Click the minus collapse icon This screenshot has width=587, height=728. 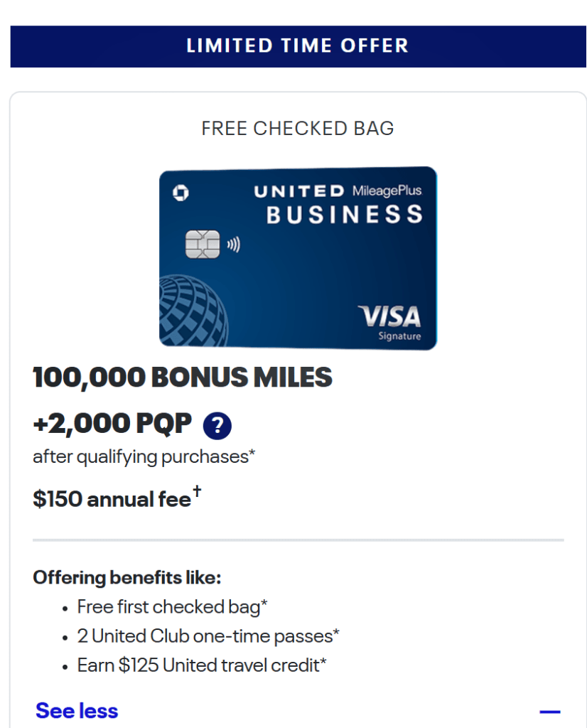pos(549,712)
